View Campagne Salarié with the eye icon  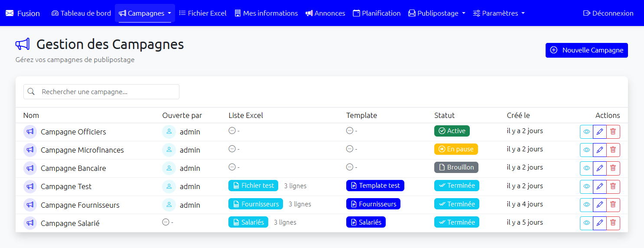[586, 223]
